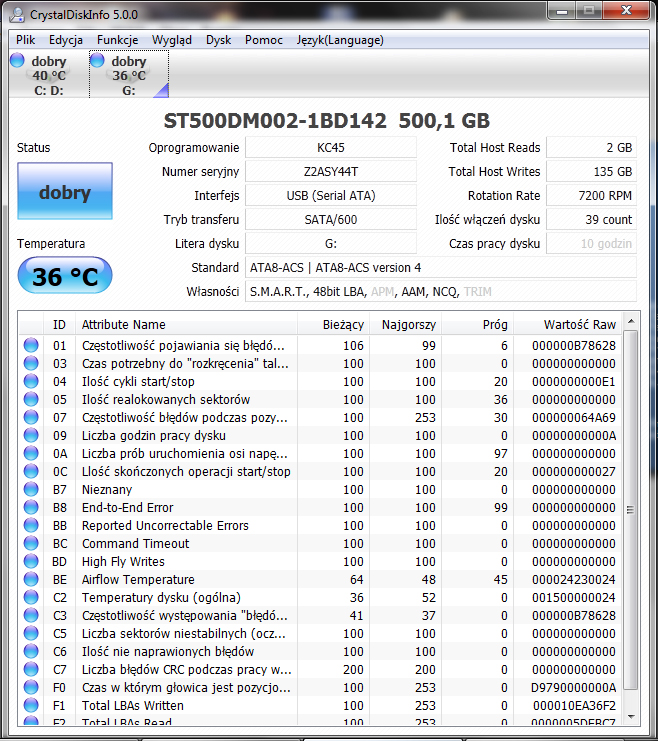This screenshot has height=741, width=658.
Task: Click status icon for High Fly Writes
Action: click(x=31, y=561)
